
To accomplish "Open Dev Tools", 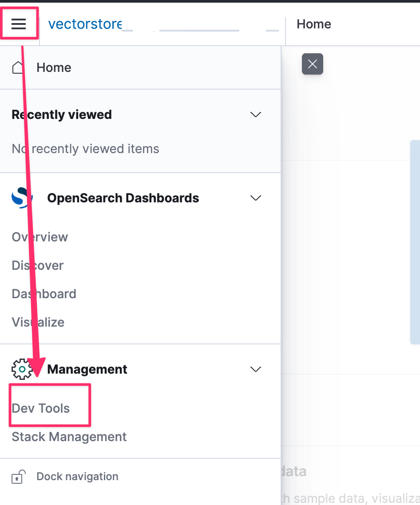I will pos(41,408).
